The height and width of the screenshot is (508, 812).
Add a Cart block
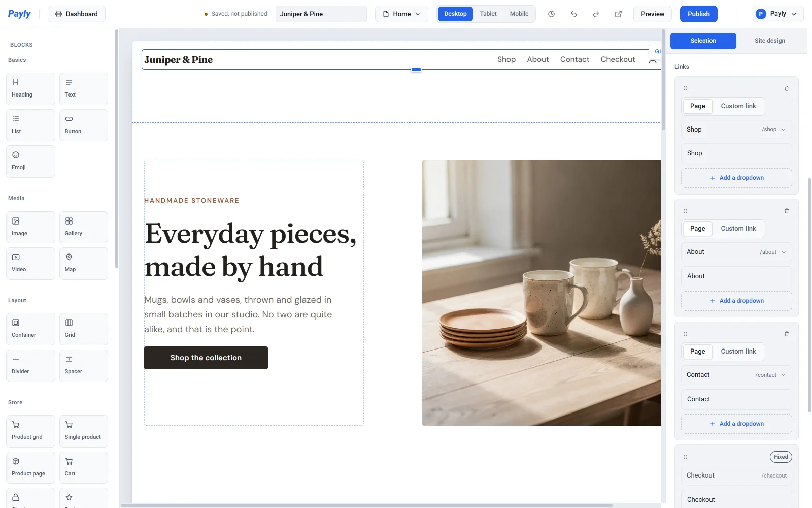pos(84,468)
